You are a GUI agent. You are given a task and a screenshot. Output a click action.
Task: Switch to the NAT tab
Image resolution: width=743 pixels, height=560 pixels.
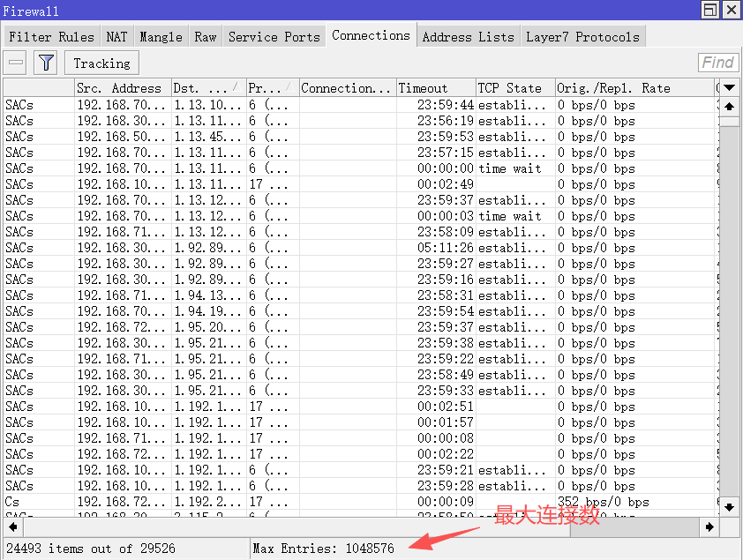pos(116,37)
